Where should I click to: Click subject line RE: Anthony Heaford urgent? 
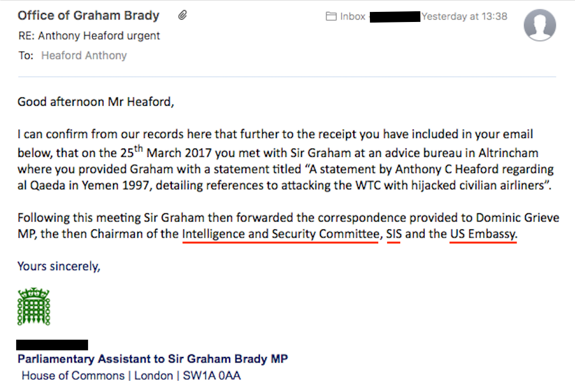pyautogui.click(x=89, y=36)
